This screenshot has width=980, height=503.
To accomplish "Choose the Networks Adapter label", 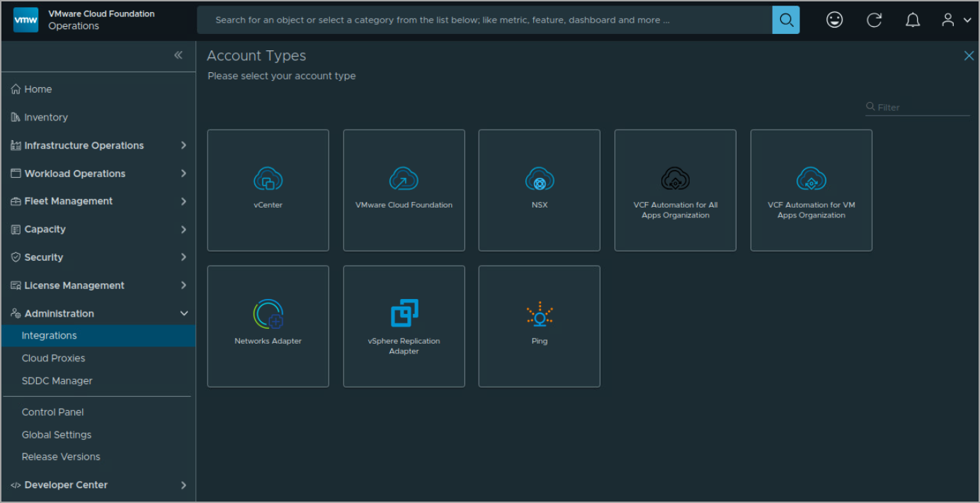I will (x=268, y=341).
